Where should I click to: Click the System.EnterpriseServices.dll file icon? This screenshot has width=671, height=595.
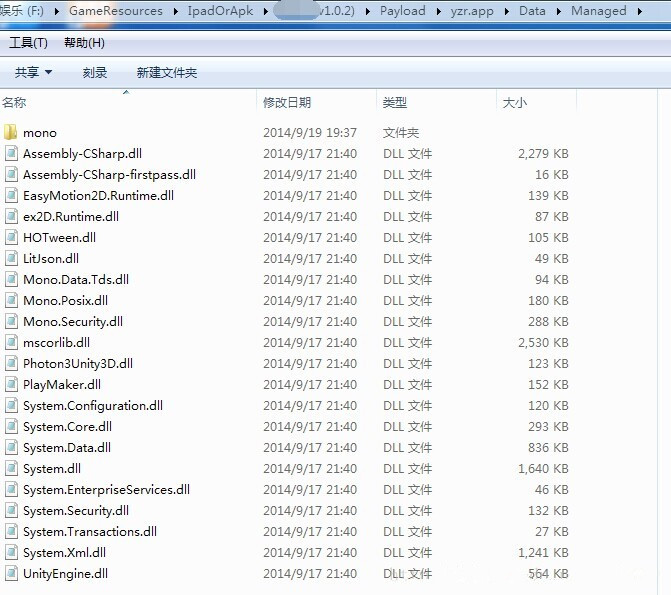point(11,489)
